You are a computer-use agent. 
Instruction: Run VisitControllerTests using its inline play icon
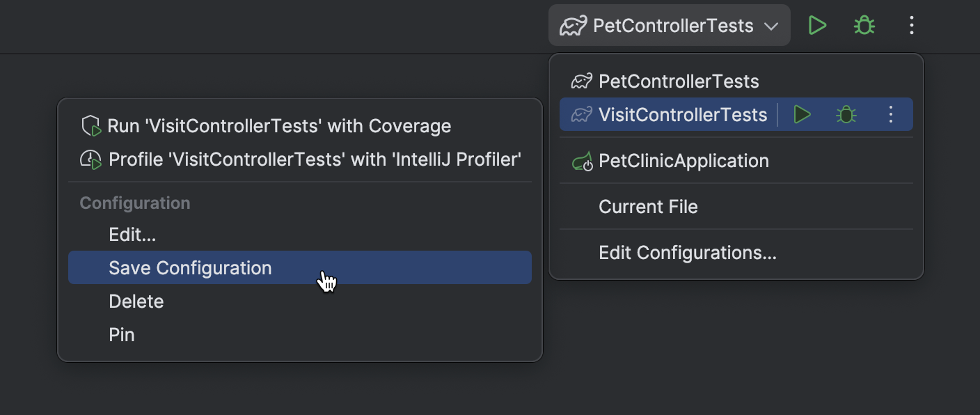(x=803, y=115)
